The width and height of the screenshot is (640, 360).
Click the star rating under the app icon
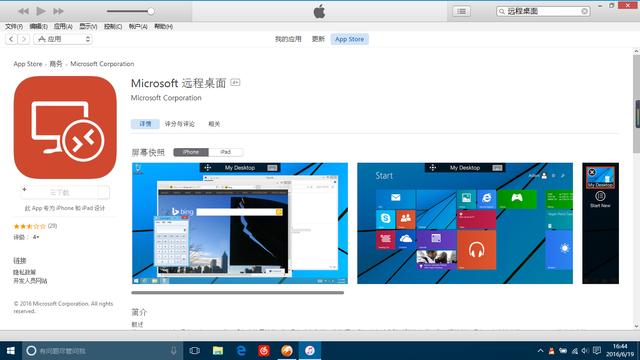(x=30, y=226)
